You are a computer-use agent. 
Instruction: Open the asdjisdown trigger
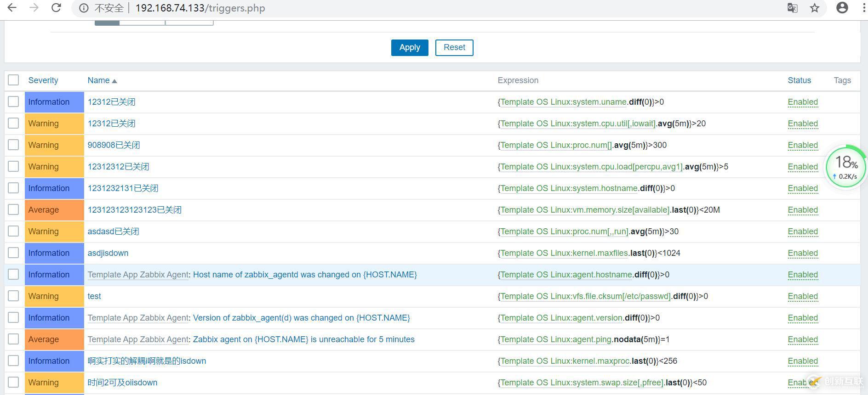point(108,253)
